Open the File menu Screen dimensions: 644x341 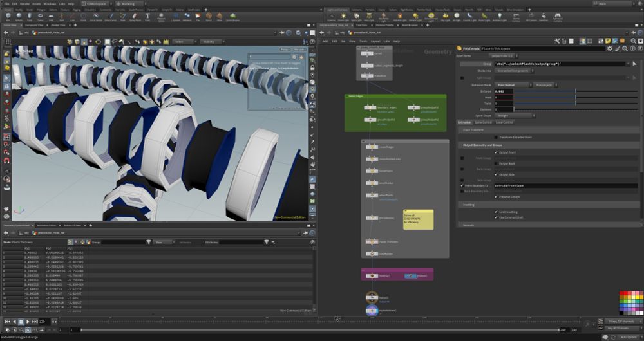6,4
